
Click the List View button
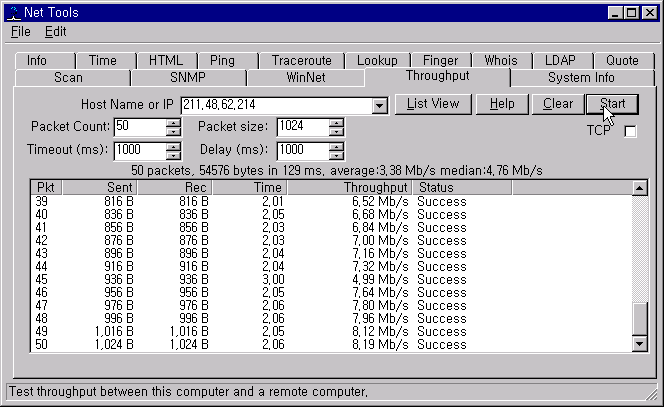coord(433,104)
